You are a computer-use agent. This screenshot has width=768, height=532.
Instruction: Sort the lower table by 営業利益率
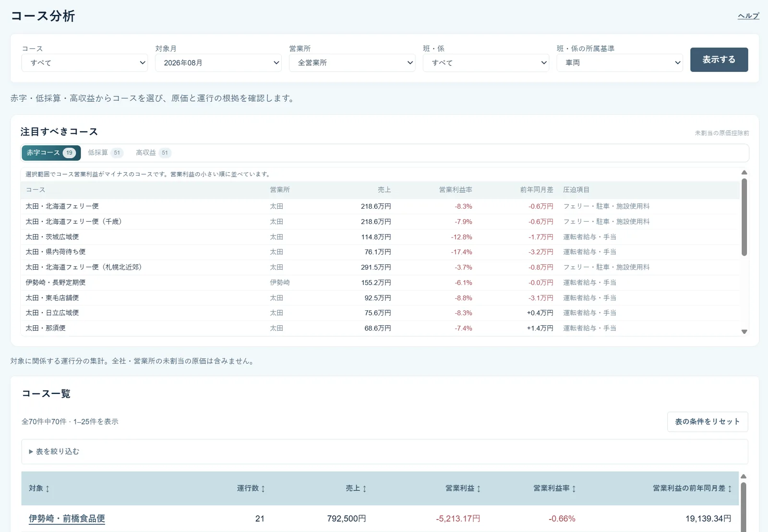pyautogui.click(x=555, y=488)
